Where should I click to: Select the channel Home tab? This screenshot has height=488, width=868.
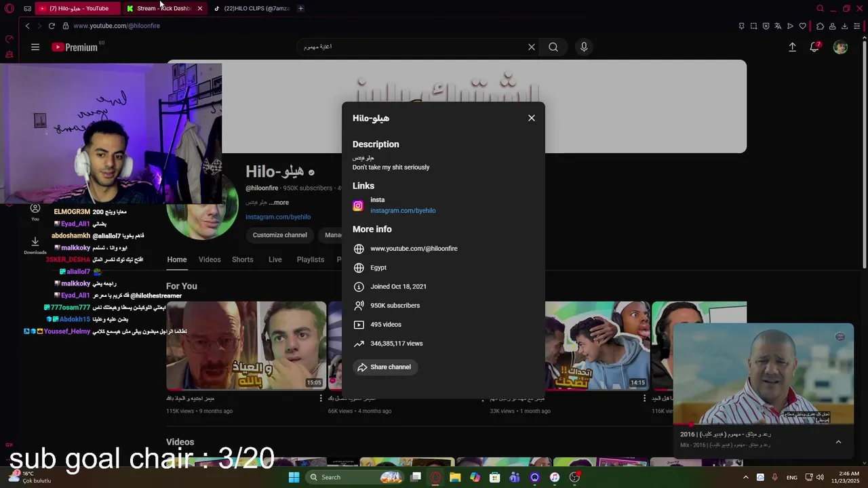pyautogui.click(x=177, y=260)
